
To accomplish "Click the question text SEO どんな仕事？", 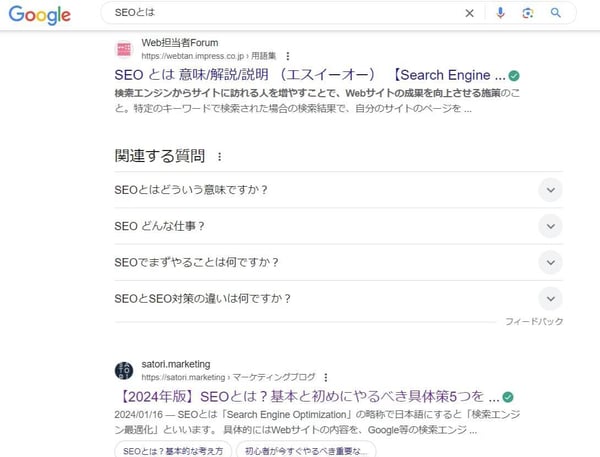I will pyautogui.click(x=159, y=226).
